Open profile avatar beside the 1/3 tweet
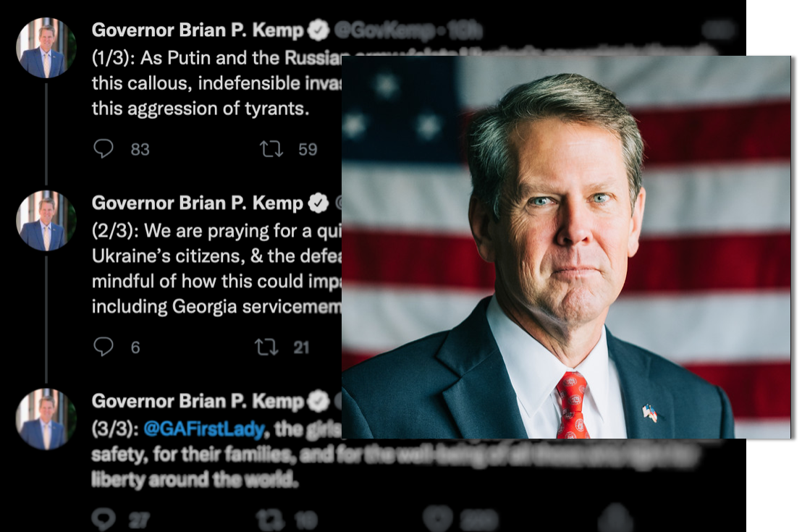The height and width of the screenshot is (532, 802). pyautogui.click(x=46, y=48)
